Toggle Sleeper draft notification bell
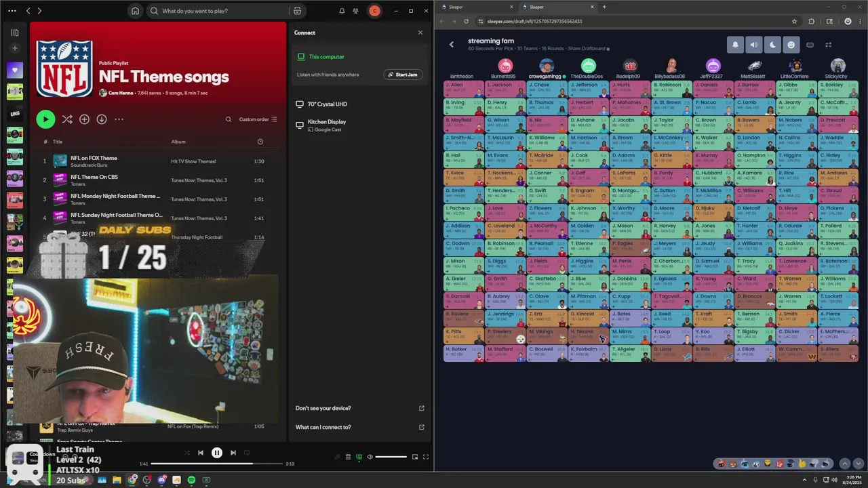The width and height of the screenshot is (868, 488). (x=735, y=45)
